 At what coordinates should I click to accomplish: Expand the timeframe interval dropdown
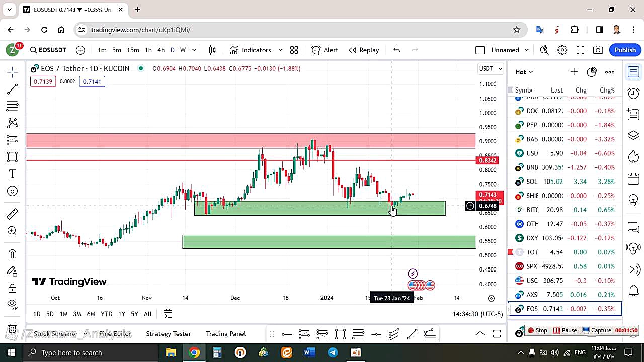coord(194,50)
